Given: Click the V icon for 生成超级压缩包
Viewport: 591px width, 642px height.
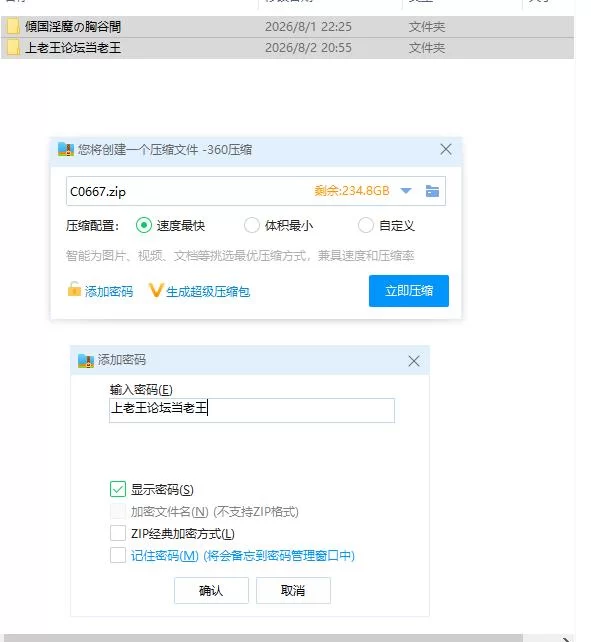Looking at the screenshot, I should click(x=156, y=290).
